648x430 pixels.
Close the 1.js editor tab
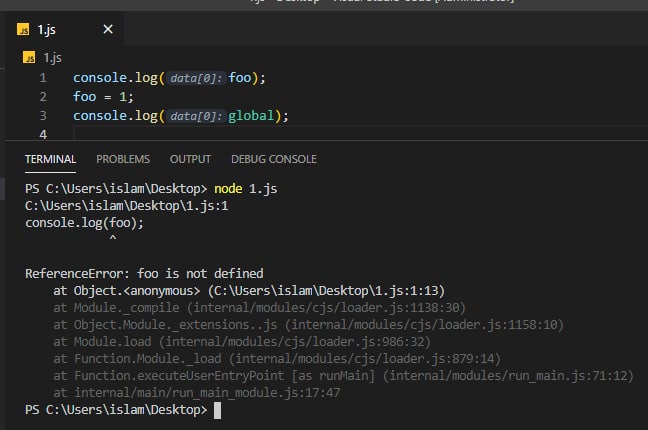pyautogui.click(x=108, y=29)
